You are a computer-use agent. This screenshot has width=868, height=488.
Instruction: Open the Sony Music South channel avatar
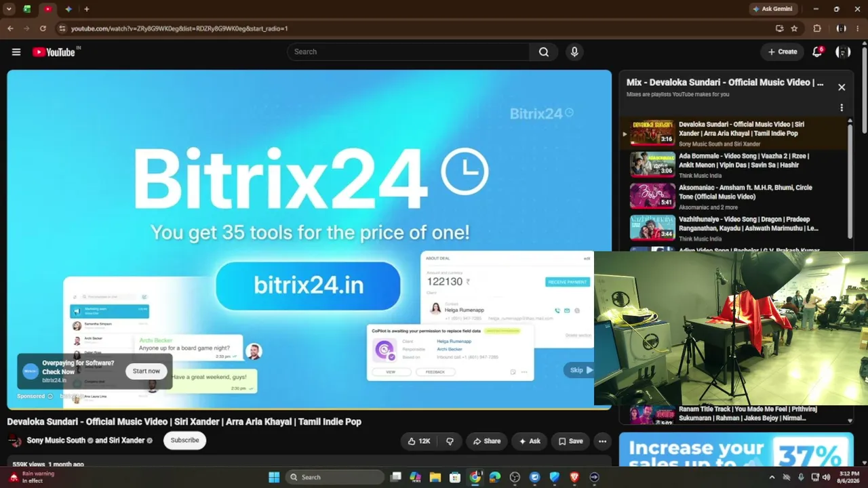(14, 441)
